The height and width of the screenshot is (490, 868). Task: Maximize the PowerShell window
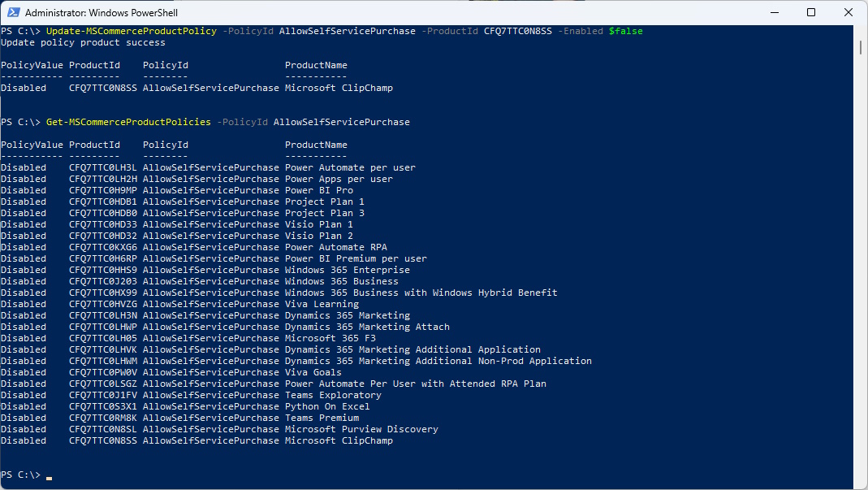click(811, 13)
